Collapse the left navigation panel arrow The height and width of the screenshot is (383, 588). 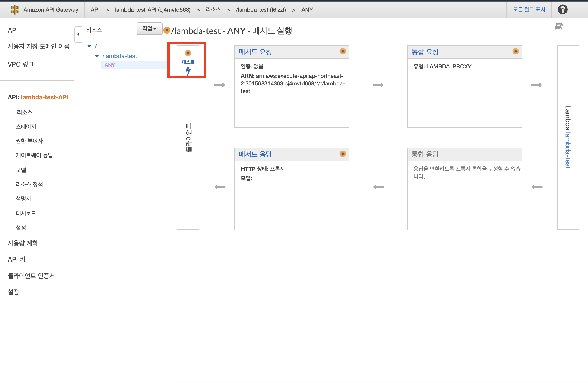click(x=78, y=34)
